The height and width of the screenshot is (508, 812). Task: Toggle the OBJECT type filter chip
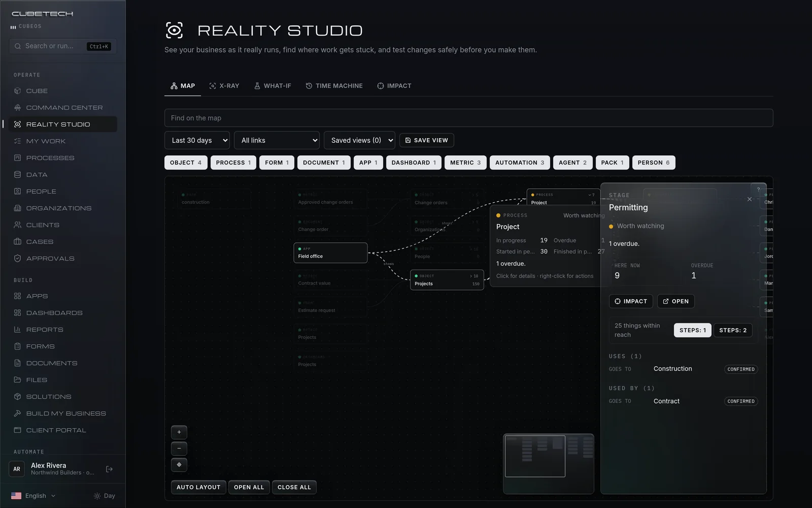[186, 163]
